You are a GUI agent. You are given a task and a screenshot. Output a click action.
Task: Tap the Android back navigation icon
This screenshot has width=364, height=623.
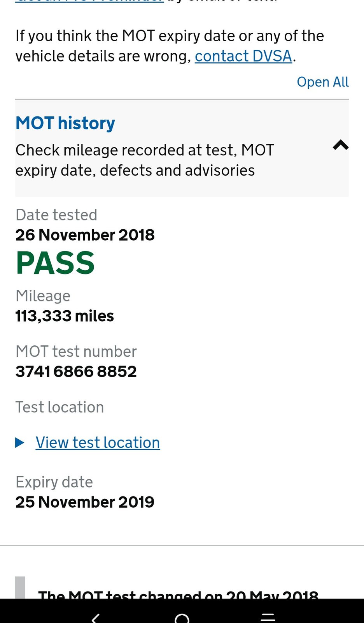96,618
